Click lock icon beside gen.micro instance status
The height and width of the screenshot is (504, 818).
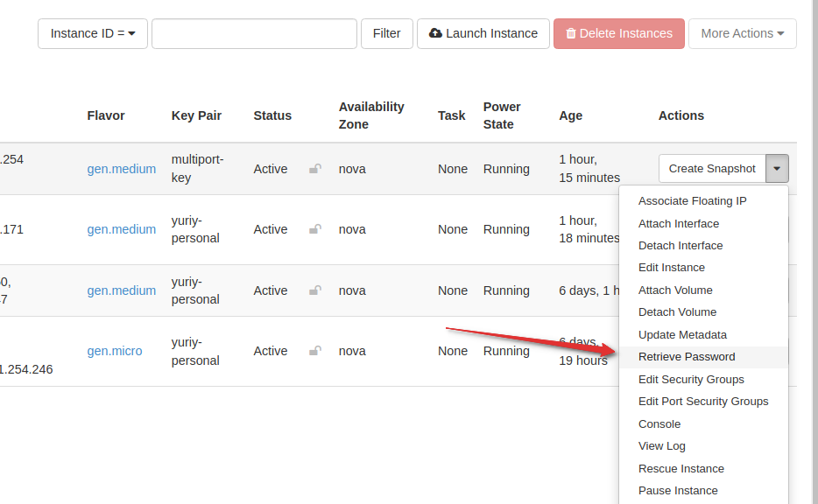314,351
